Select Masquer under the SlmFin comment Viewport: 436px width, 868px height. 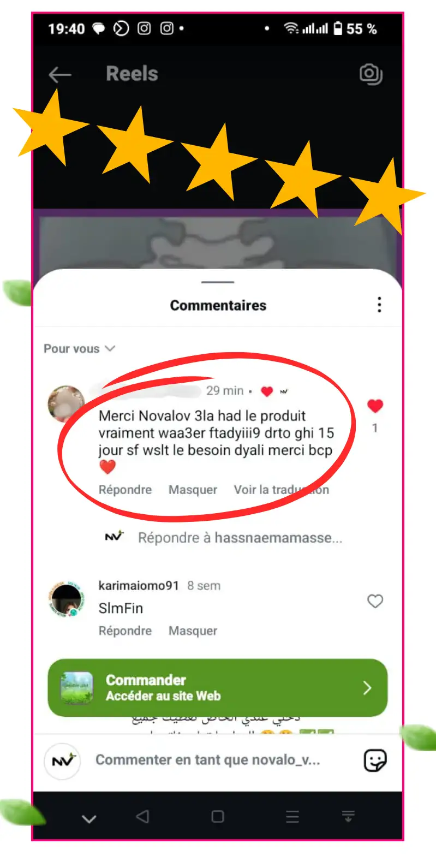pyautogui.click(x=193, y=631)
